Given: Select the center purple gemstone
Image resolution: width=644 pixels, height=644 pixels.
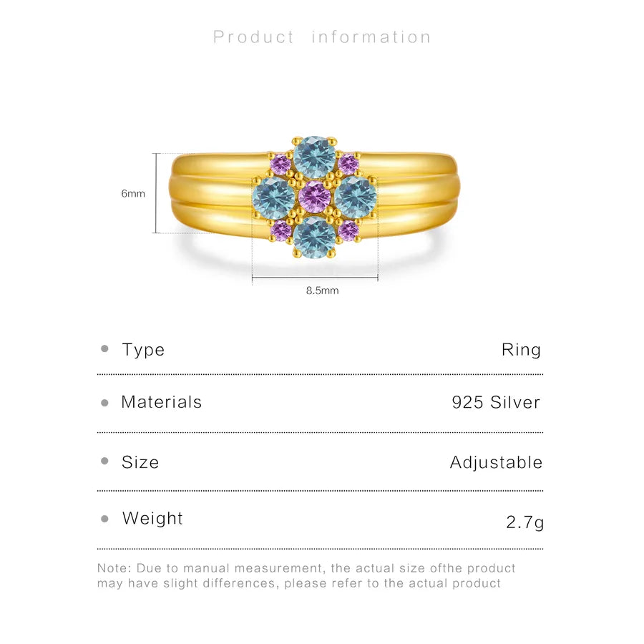Looking at the screenshot, I should [x=315, y=197].
